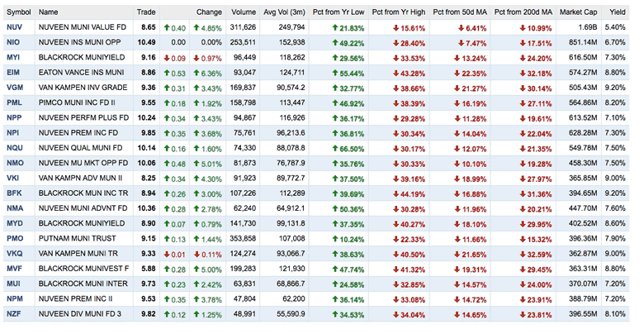The image size is (644, 334).
Task: Click the green up arrow beside NUV's 0.40 change
Action: tap(167, 27)
